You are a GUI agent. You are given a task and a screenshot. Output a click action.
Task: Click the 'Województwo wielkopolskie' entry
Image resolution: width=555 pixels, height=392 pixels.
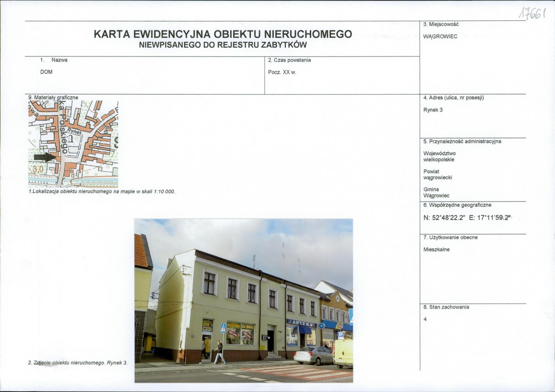pyautogui.click(x=439, y=157)
